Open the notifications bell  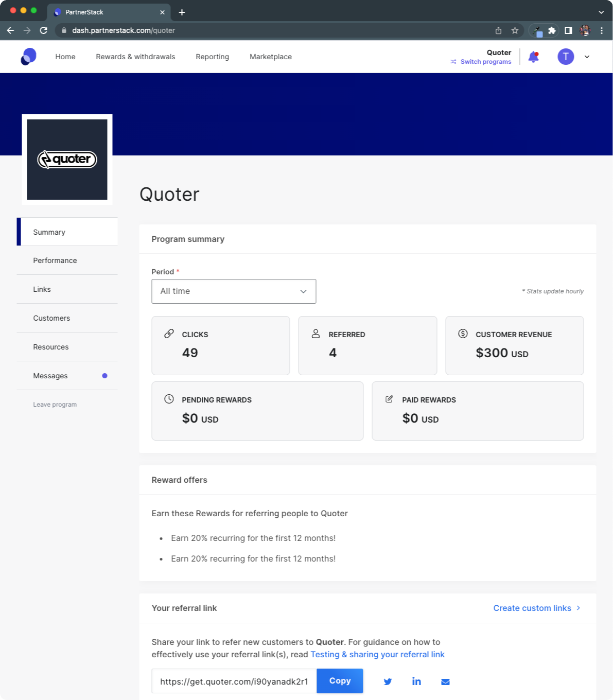(x=534, y=57)
